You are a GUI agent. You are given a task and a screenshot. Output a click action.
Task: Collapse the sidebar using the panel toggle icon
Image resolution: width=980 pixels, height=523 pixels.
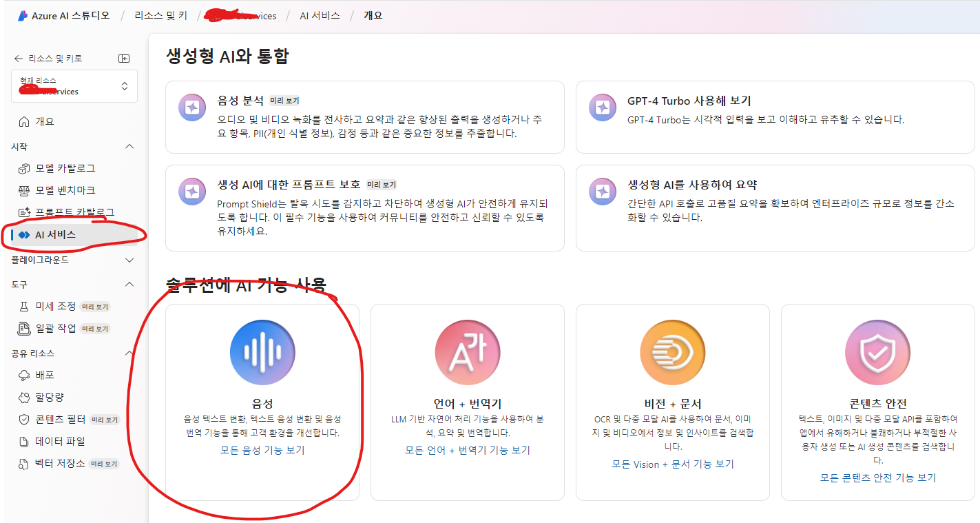tap(124, 59)
